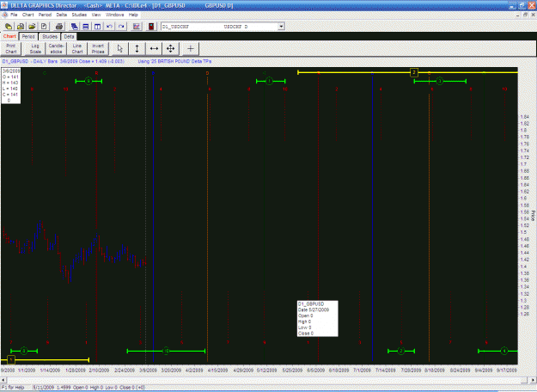Click green circle marker 8 at bottom left

point(24,351)
